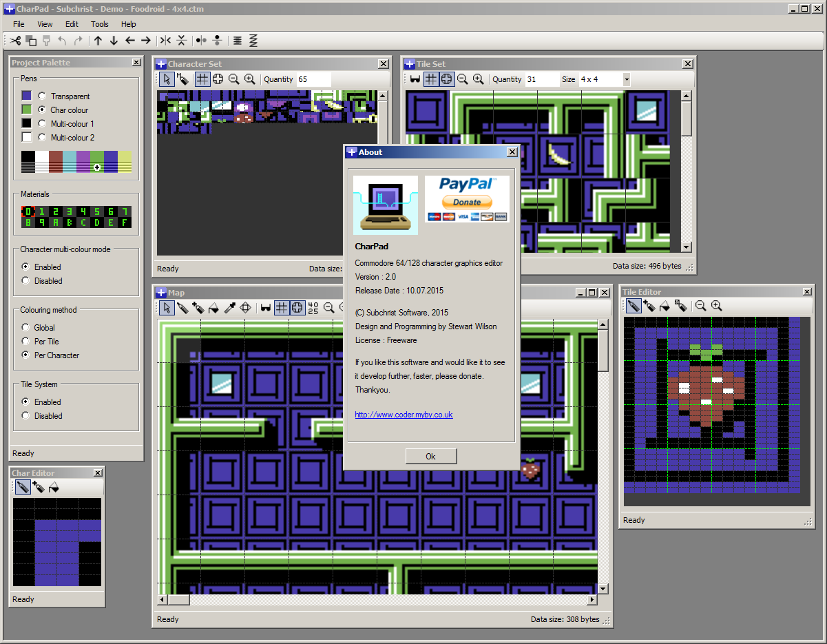This screenshot has height=644, width=827.
Task: Click the Cut scissors icon in main toolbar
Action: [15, 41]
